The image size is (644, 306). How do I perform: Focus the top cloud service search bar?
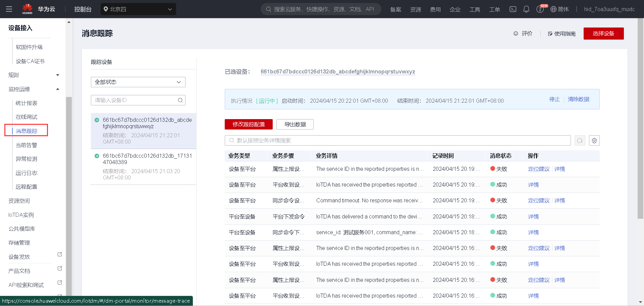[321, 9]
